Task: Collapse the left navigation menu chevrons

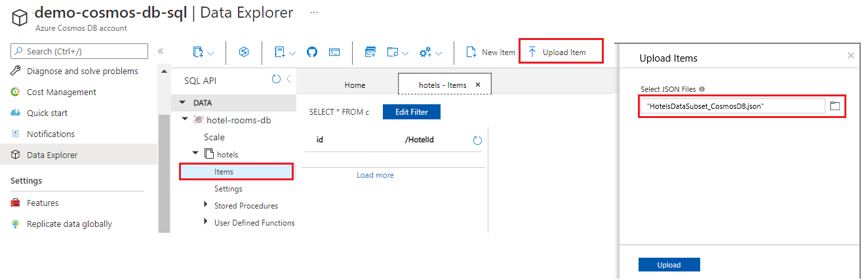Action: click(161, 51)
